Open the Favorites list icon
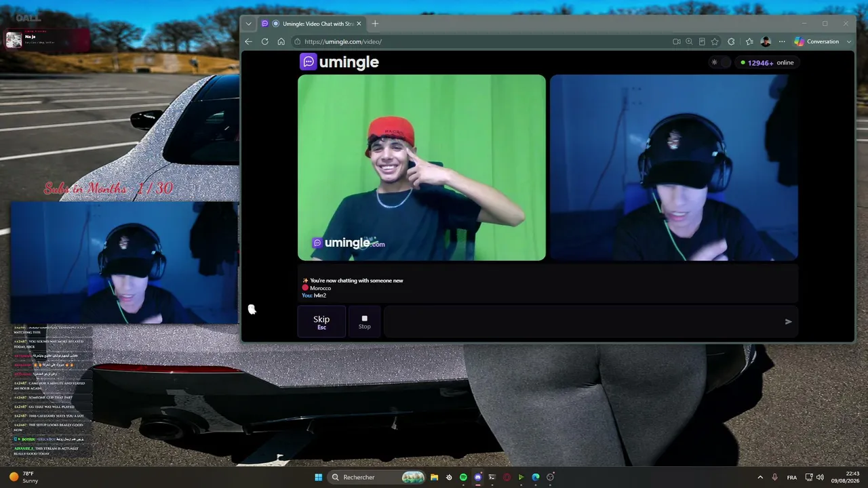This screenshot has height=488, width=868. [x=749, y=41]
